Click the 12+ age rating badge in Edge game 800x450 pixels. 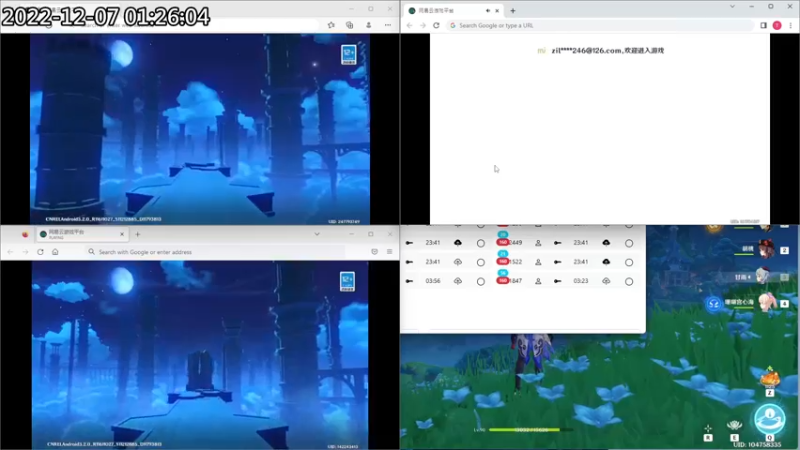pyautogui.click(x=348, y=55)
